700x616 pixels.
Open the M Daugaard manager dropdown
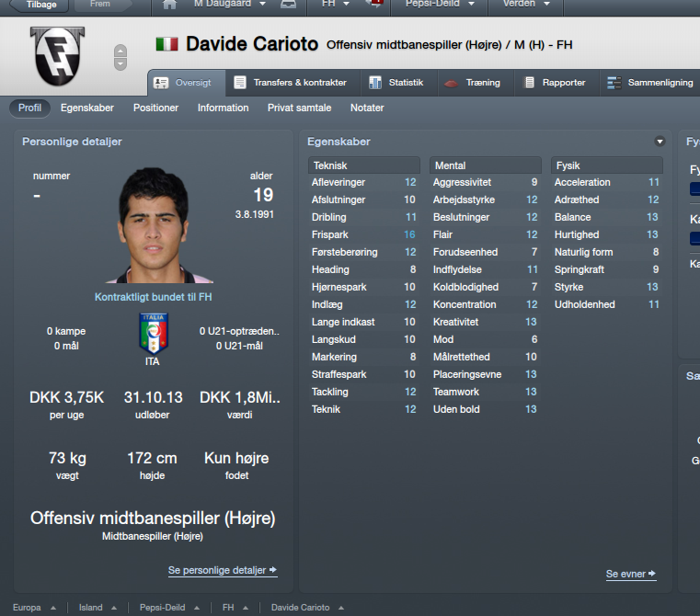230,4
